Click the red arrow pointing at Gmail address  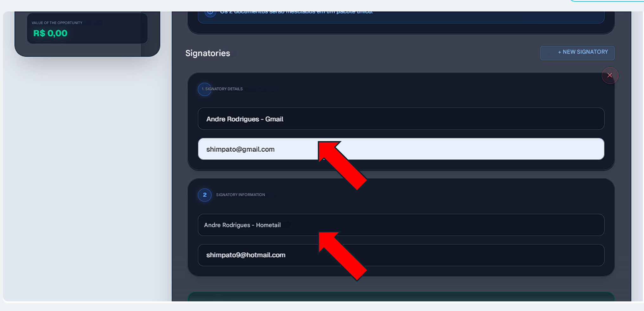pos(342,165)
